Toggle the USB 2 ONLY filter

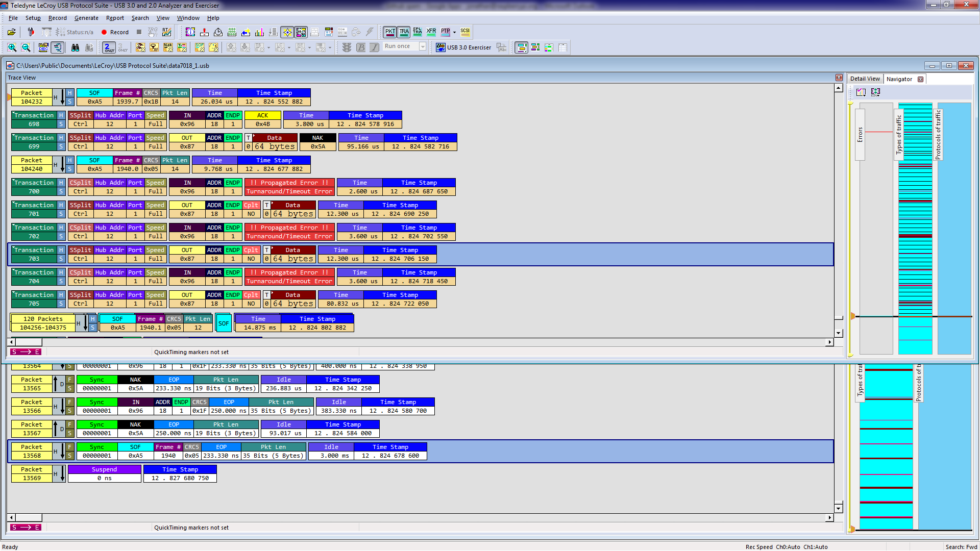[x=109, y=47]
